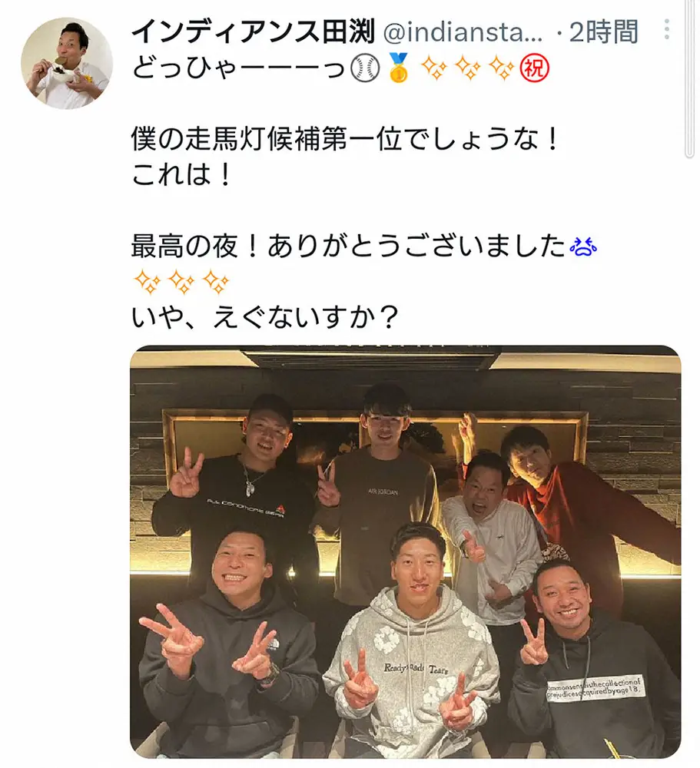Viewport: 700px width, 768px height.
Task: Click the text これは！
Action: coord(182,175)
